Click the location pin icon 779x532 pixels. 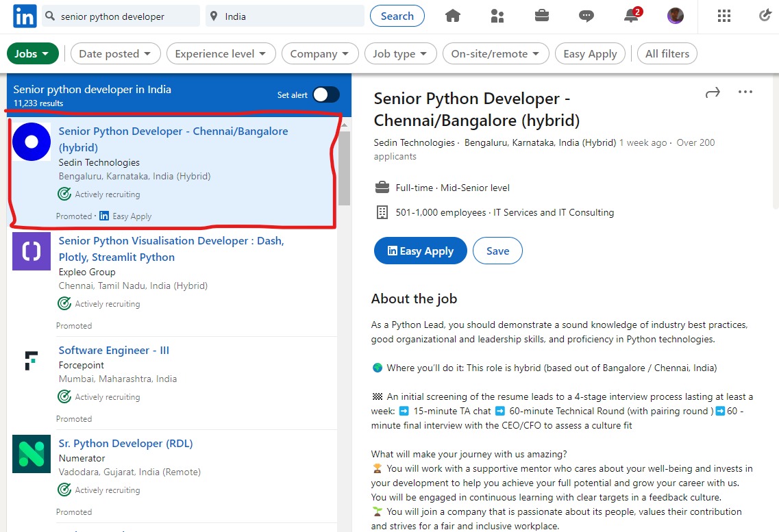214,16
